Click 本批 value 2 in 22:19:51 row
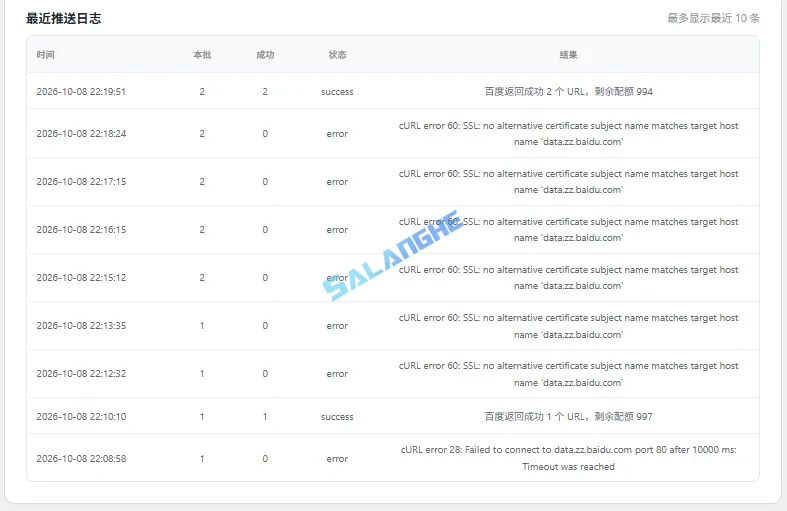787x511 pixels. (202, 91)
